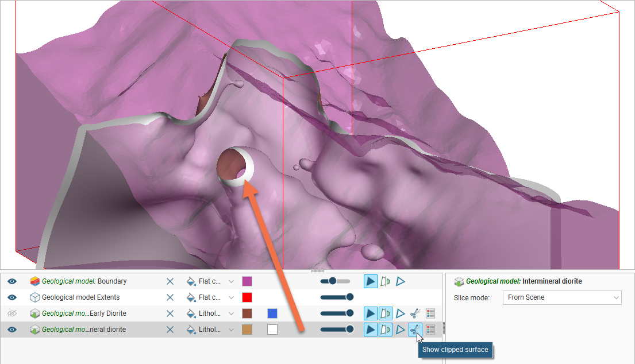Viewport: 635px width, 364px height.
Task: Remove Boundary from the scene list
Action: tap(170, 281)
